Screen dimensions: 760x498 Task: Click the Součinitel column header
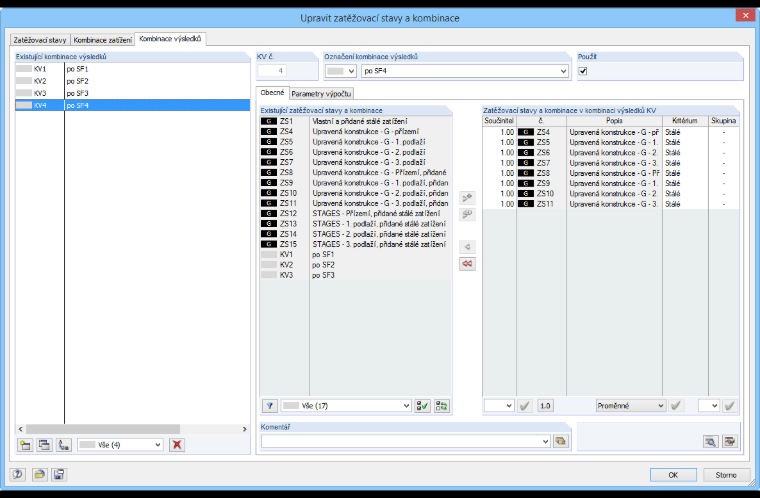[499, 121]
